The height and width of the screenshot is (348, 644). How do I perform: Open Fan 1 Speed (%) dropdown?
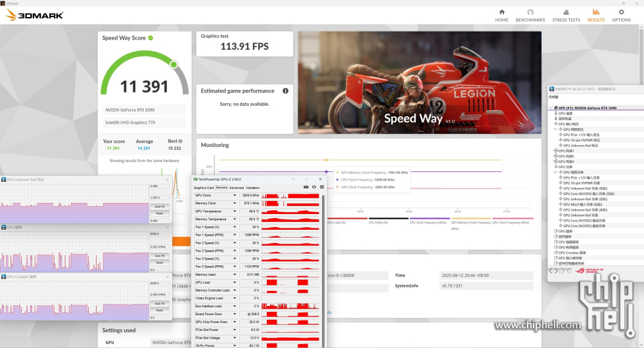[x=235, y=227]
